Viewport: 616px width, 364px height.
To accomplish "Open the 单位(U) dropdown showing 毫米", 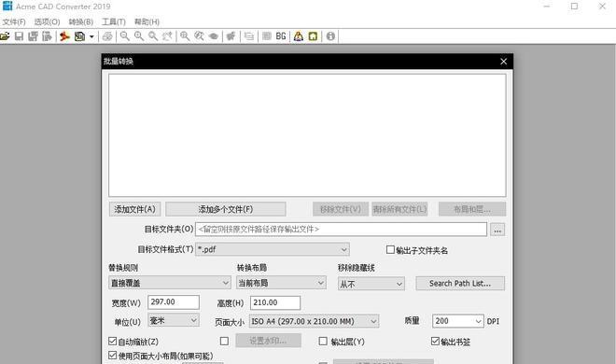I will pos(174,320).
